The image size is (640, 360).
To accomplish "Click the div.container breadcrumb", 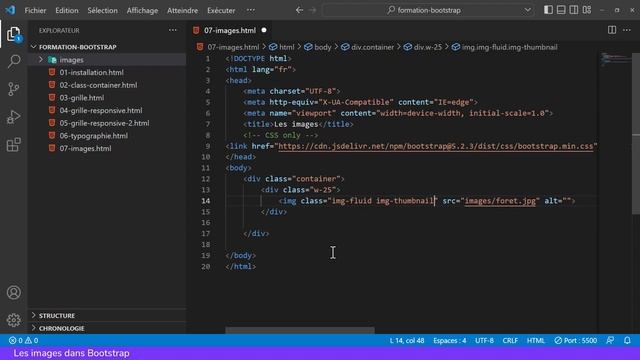I will [367, 47].
